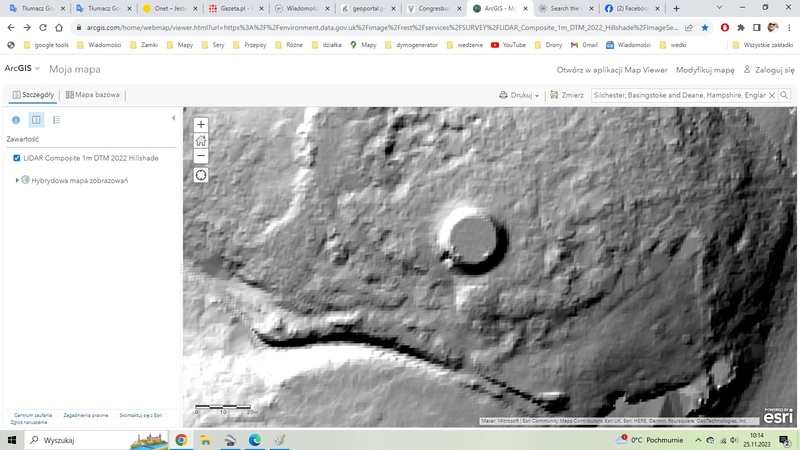Screen dimensions: 800x450
Task: Click the default extent home button
Action: pos(201,140)
